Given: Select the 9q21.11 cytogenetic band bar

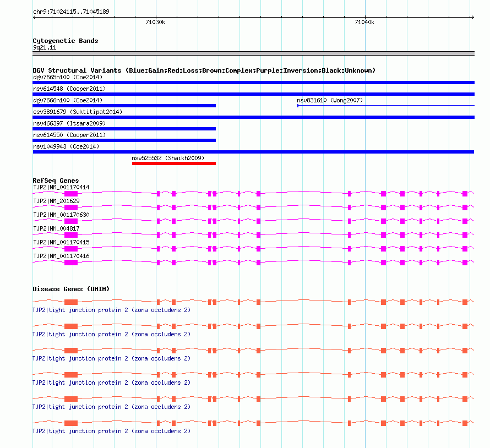Looking at the screenshot, I should tap(253, 53).
